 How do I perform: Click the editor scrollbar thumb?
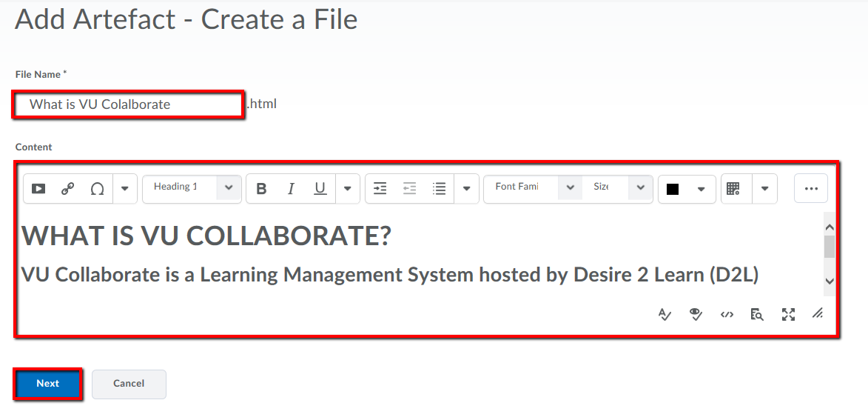click(830, 247)
